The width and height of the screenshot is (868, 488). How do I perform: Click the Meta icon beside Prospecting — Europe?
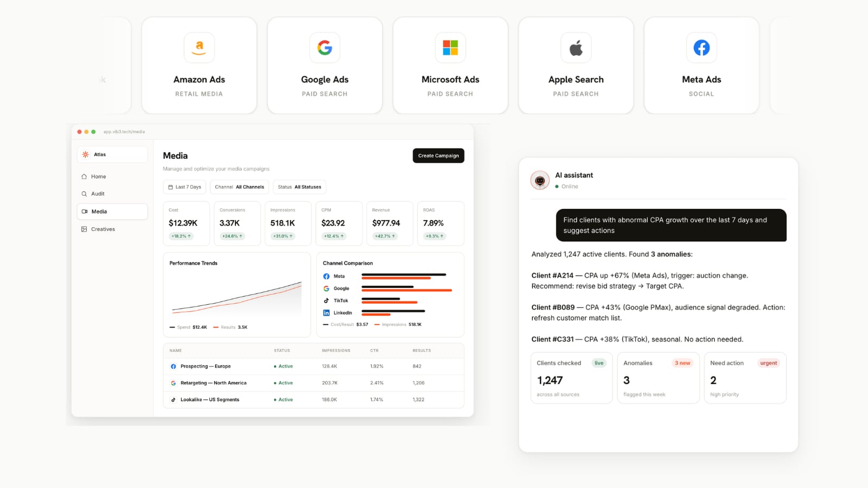(x=173, y=367)
